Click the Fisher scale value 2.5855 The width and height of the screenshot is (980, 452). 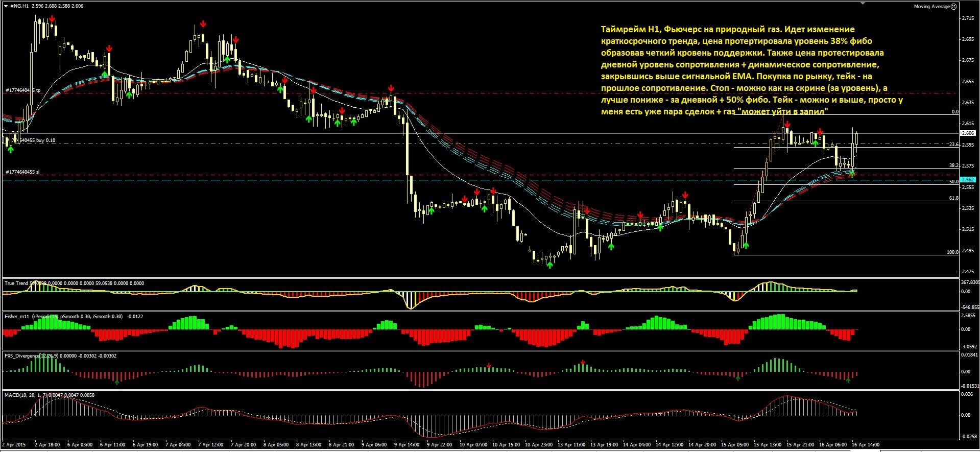coord(968,316)
